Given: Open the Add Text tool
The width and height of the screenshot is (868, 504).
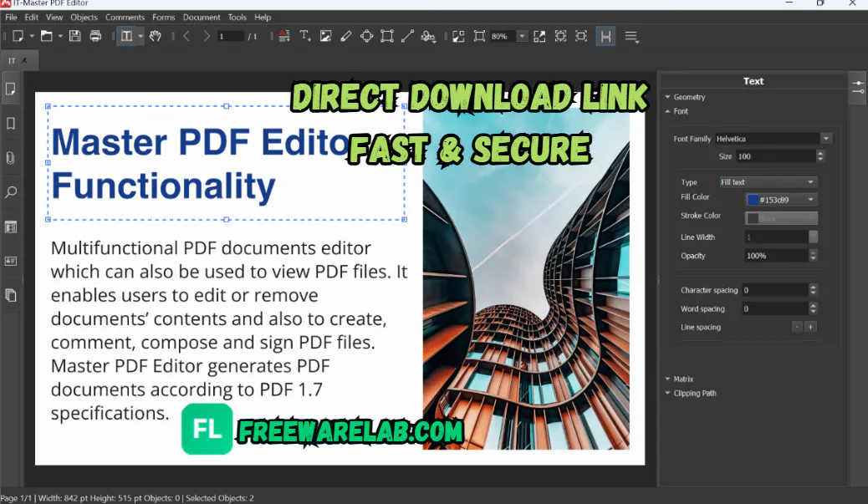Looking at the screenshot, I should tap(306, 36).
